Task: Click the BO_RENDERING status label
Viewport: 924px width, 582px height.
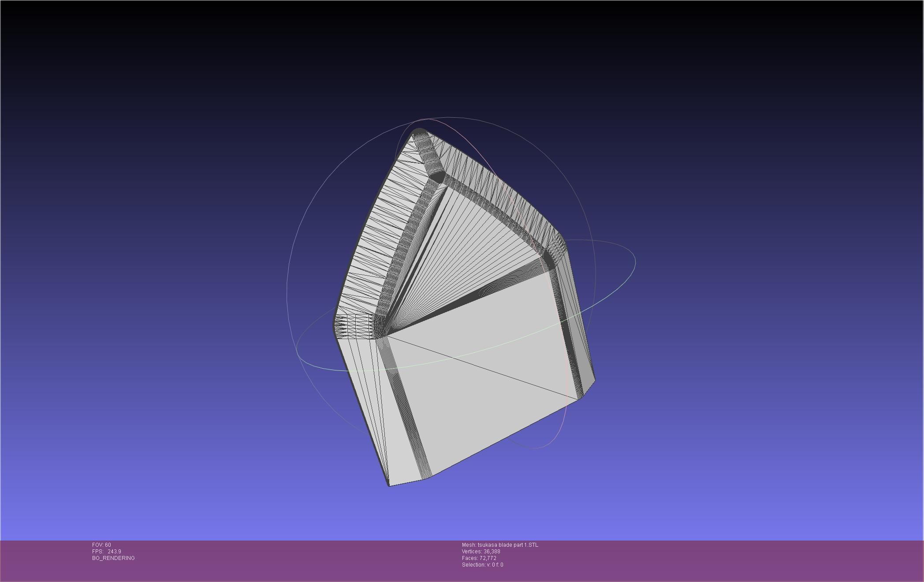Action: [113, 558]
